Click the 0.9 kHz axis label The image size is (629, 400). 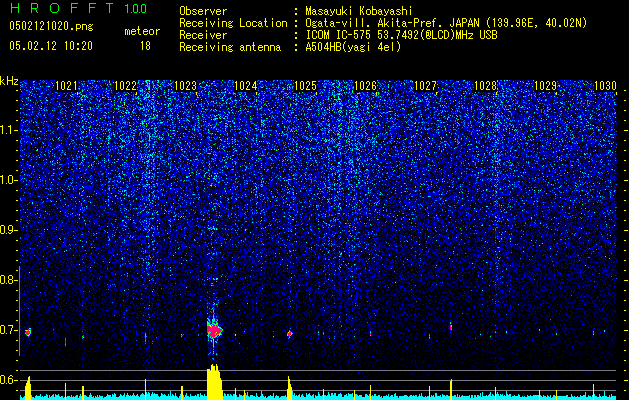click(7, 230)
